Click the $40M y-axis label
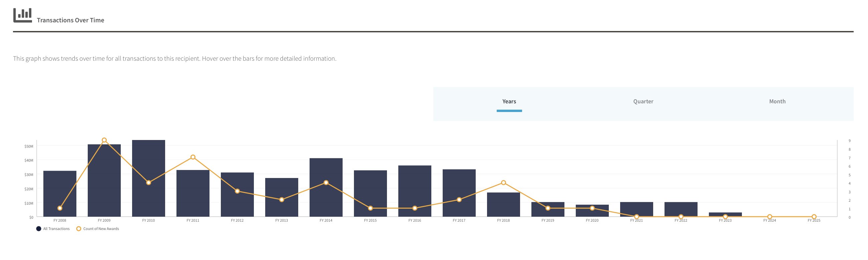Image resolution: width=868 pixels, height=260 pixels. [x=29, y=160]
